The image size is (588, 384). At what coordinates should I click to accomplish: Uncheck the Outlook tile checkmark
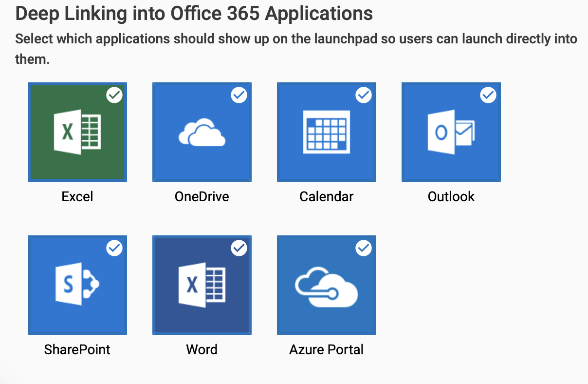coord(488,95)
